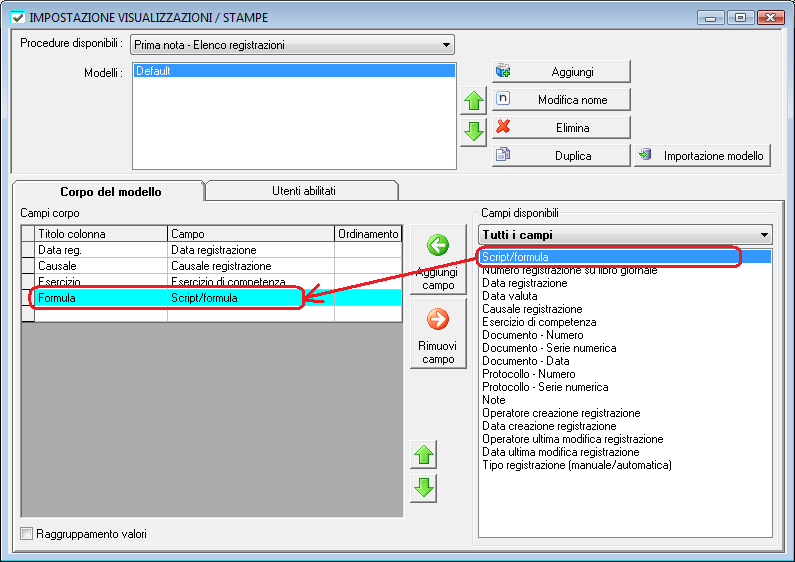Image resolution: width=795 pixels, height=562 pixels.
Task: Select Script/formula in available fields list
Action: point(625,257)
